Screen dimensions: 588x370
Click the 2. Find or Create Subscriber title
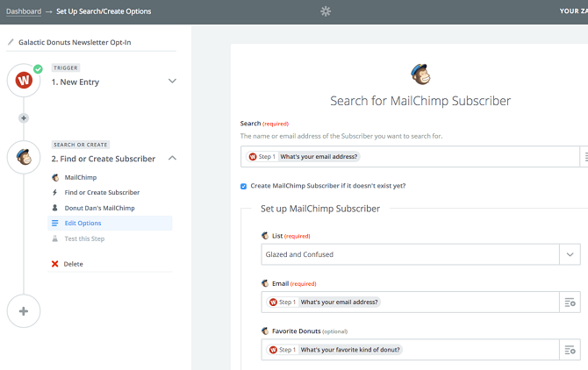coord(104,159)
